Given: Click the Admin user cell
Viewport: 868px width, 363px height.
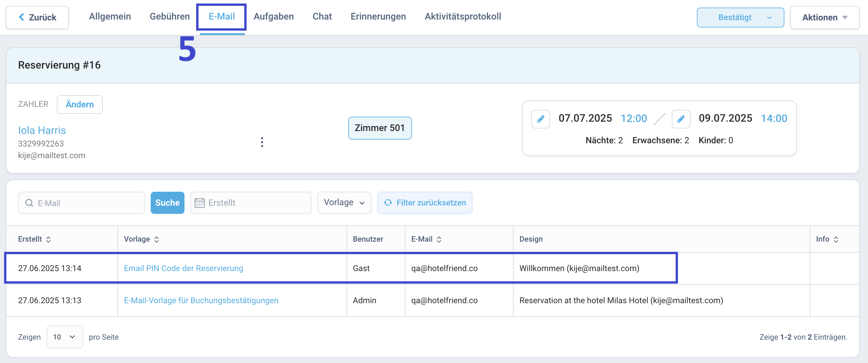Looking at the screenshot, I should pyautogui.click(x=364, y=300).
